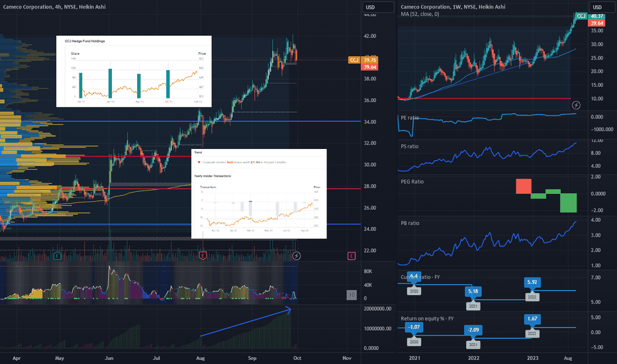Click Nov on the 4h time axis
This screenshot has width=617, height=364.
[x=347, y=358]
